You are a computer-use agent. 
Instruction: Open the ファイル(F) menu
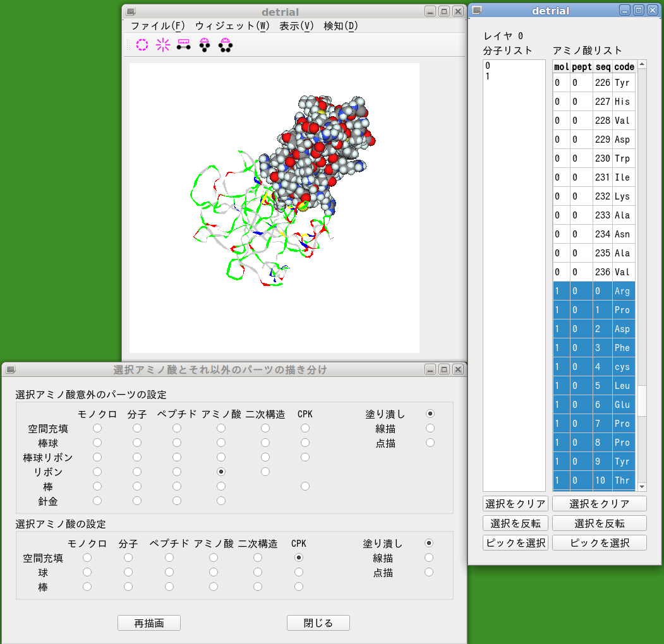click(157, 26)
